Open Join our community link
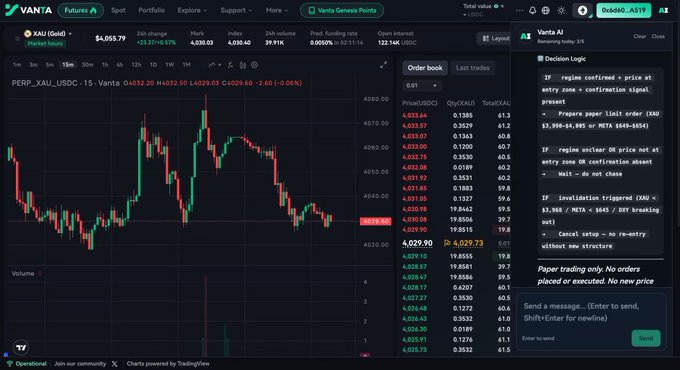This screenshot has width=680, height=370. pyautogui.click(x=80, y=363)
